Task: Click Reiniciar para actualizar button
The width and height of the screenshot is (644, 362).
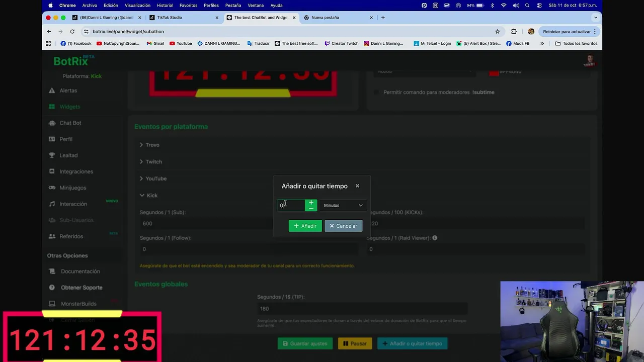Action: coord(569,31)
